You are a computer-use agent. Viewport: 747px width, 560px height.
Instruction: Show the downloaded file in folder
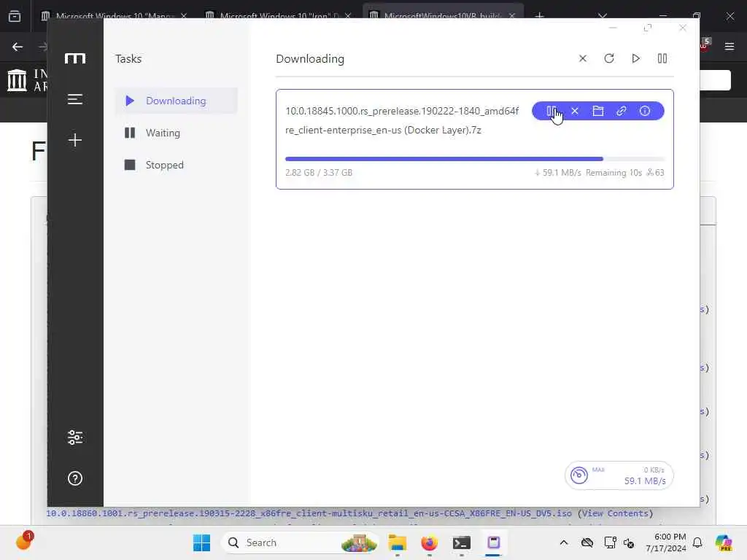[598, 111]
